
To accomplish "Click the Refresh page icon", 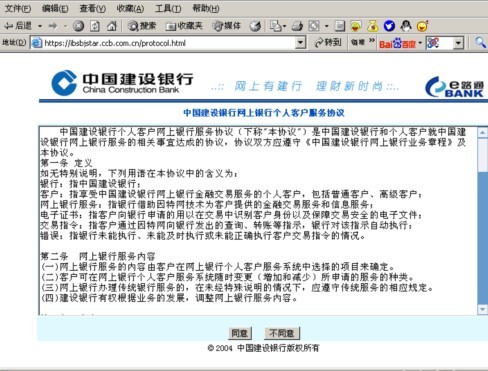I will 95,26.
